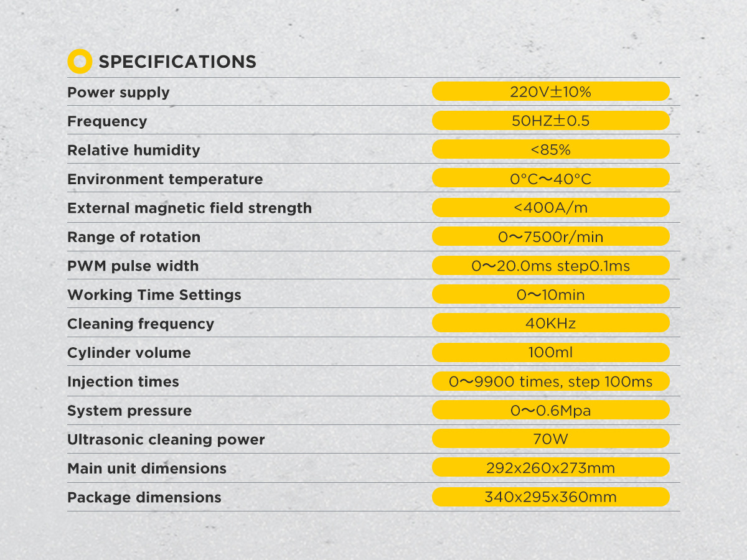Click the yellow ring icon beside SPECIFICATIONS
747x560 pixels.
(x=79, y=62)
